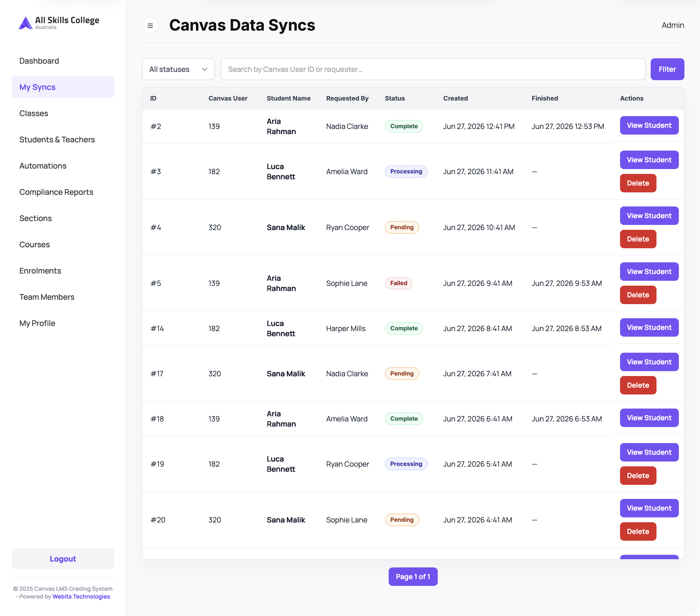Open the Webits Technologies footer link
Screen dimensions: 700x616
coord(81,597)
